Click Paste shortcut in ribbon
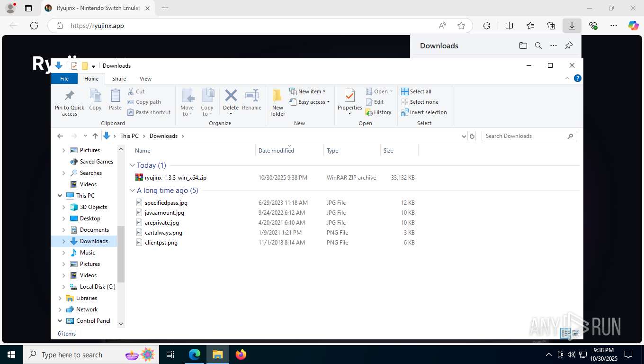Screen dimensions: 644x364 [x=149, y=112]
